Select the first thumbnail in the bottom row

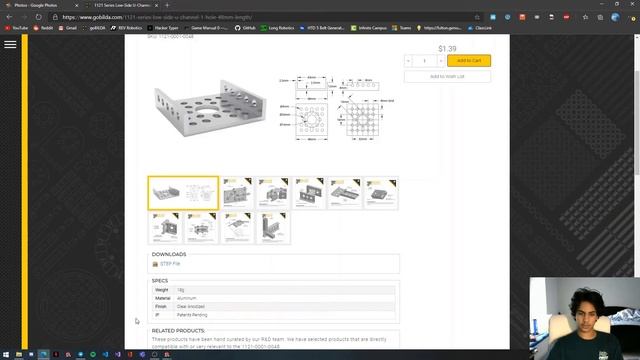(165, 228)
